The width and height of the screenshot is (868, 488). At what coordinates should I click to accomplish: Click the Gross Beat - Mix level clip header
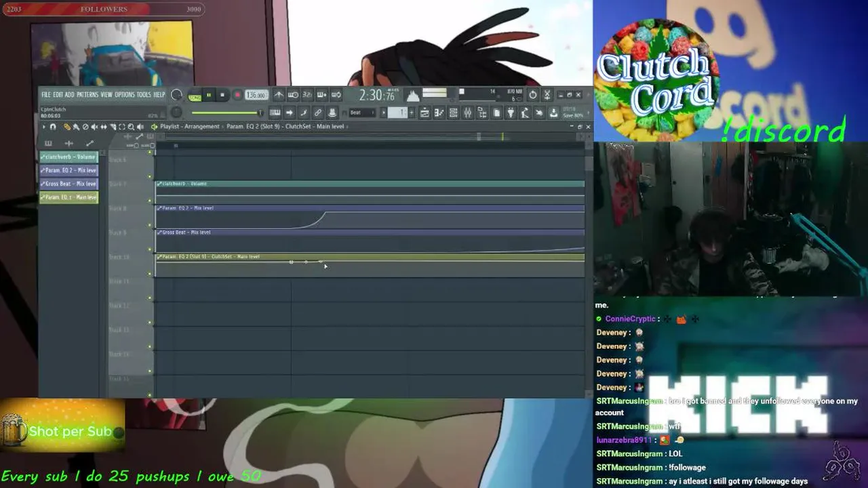click(370, 232)
